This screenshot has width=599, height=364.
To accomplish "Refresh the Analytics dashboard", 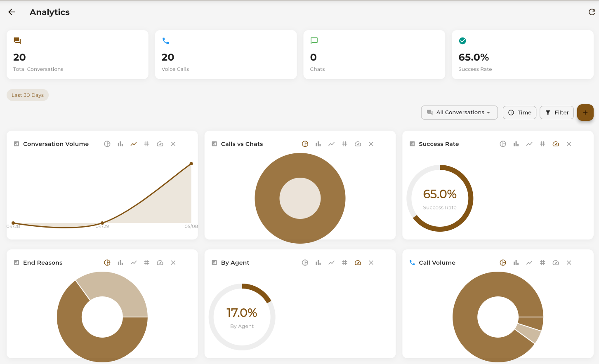I will pos(592,12).
